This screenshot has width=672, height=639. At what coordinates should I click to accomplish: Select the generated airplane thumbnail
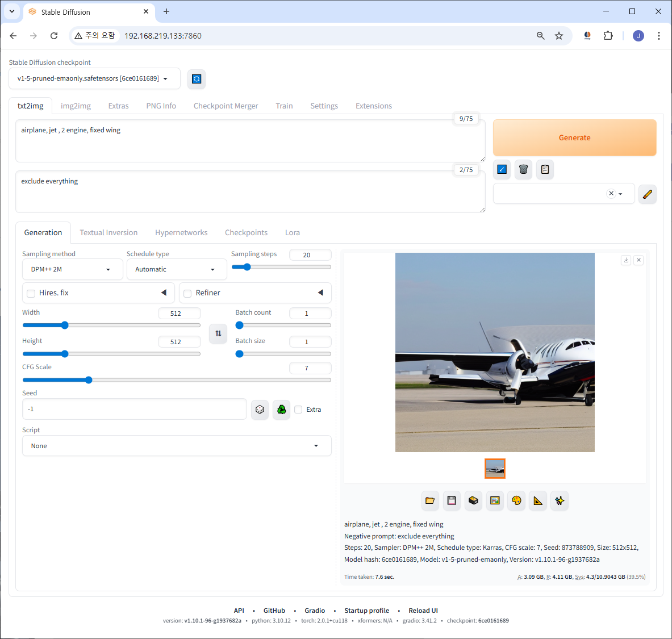coord(495,469)
